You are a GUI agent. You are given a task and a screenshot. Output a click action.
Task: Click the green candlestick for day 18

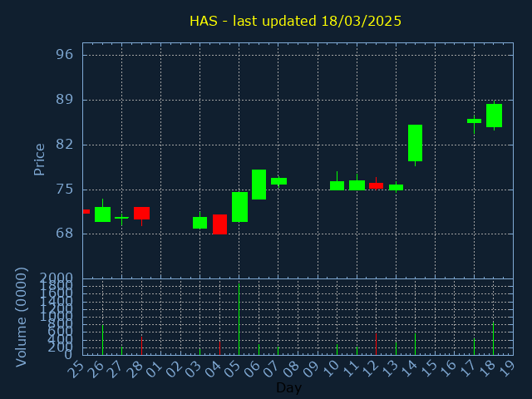point(494,116)
